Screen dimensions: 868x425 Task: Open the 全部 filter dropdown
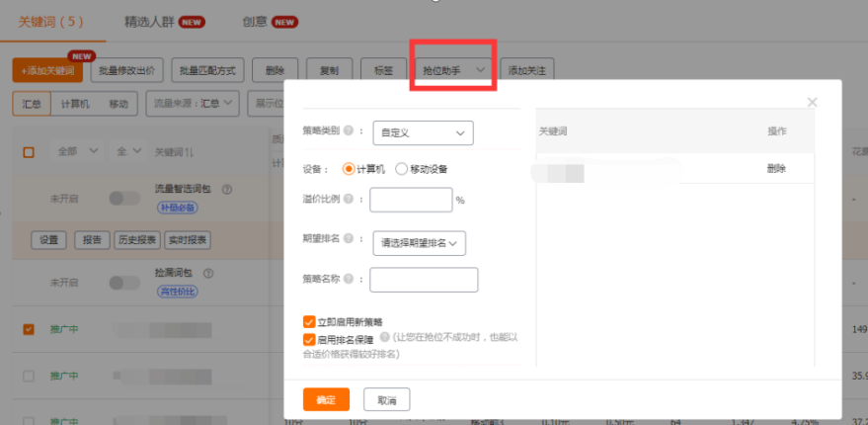(77, 151)
